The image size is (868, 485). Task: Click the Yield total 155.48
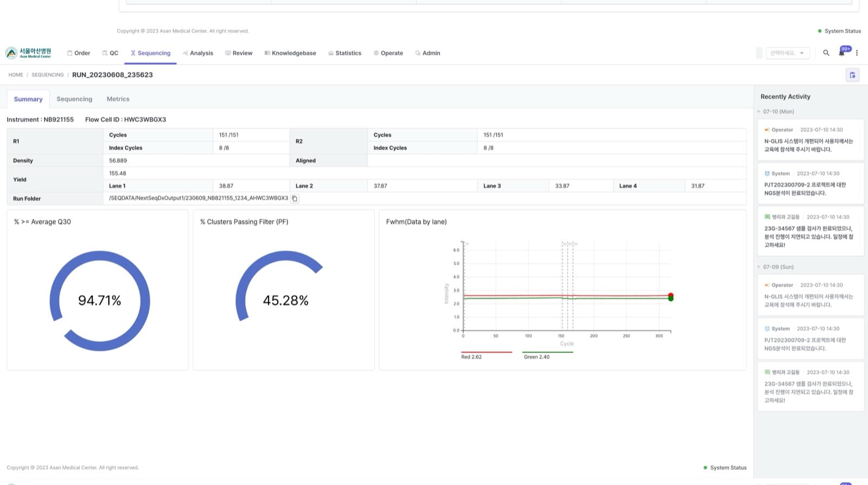point(118,174)
